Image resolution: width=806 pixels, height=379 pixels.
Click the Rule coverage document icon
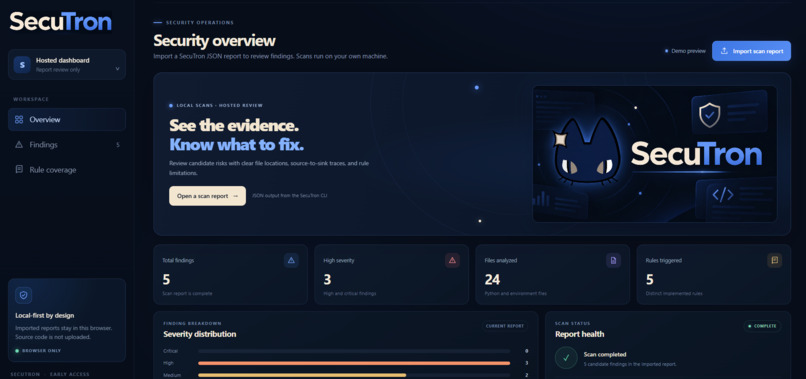19,170
